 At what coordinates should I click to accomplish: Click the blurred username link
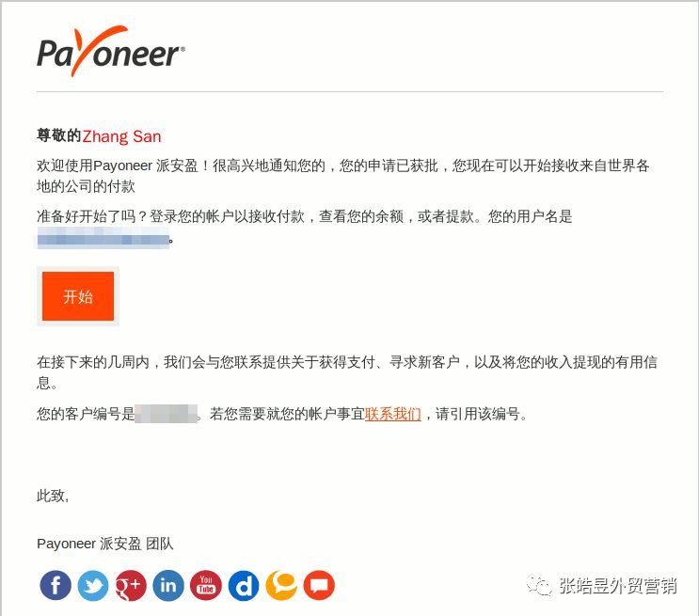pos(103,238)
